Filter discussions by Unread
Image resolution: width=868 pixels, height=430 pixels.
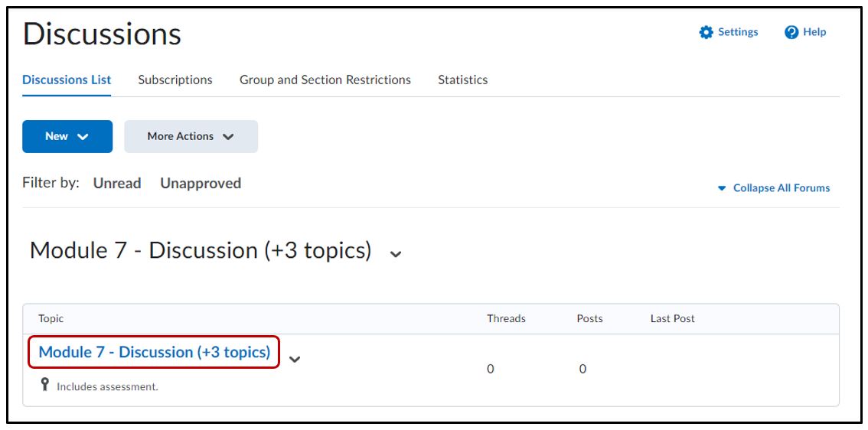117,184
